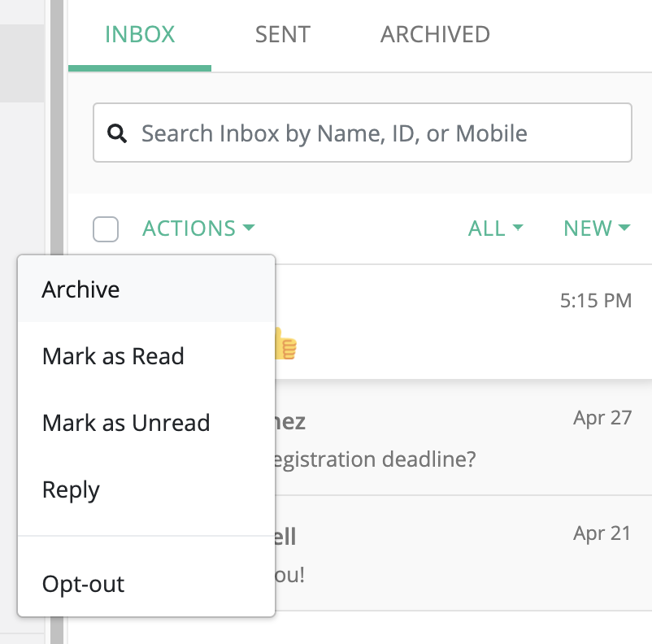Choose Archive from the actions menu
The height and width of the screenshot is (644, 652).
(x=81, y=289)
